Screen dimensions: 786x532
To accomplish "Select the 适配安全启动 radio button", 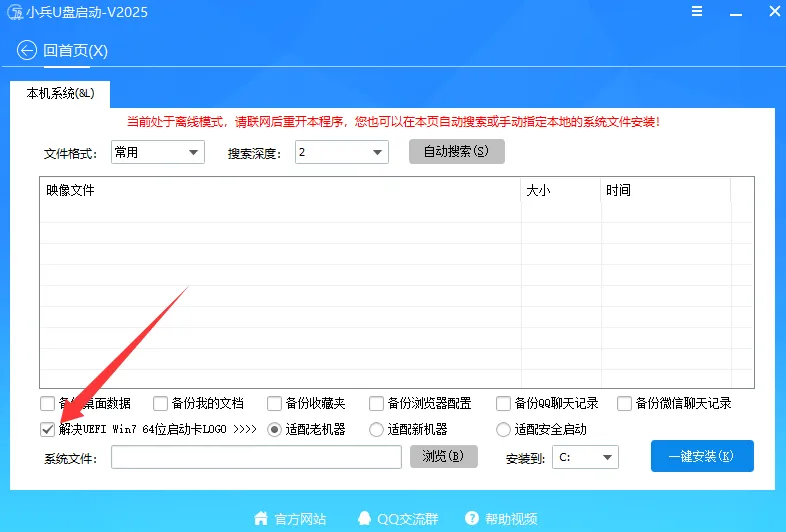I will [x=503, y=430].
